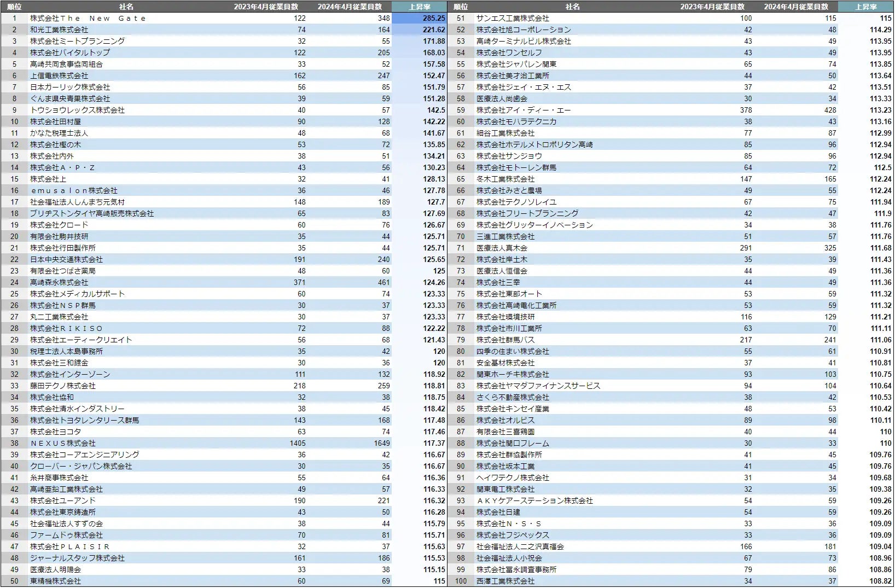
Task: Click 株式会社ミートプランニング in the name column
Action: pos(77,41)
